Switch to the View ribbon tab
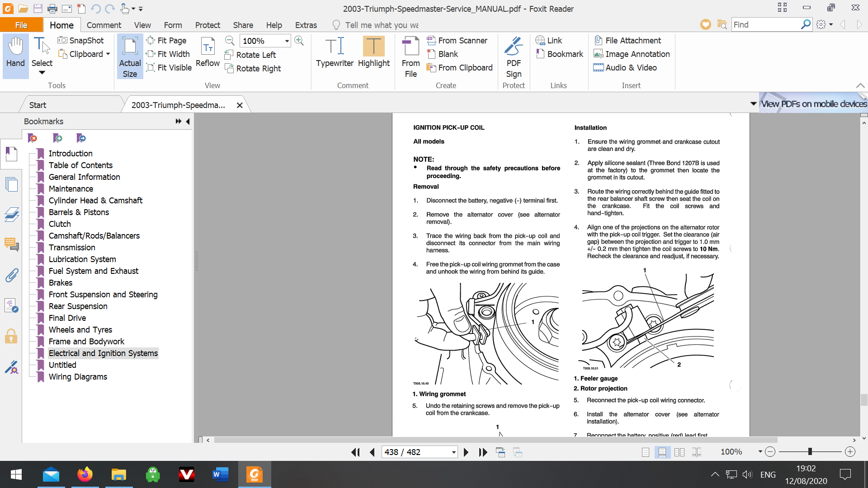Screen dimensions: 868x488 tap(142, 25)
